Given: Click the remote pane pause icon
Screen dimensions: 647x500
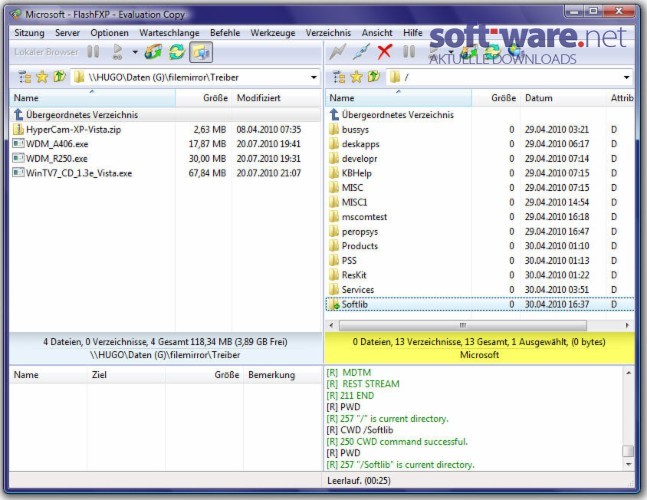Looking at the screenshot, I should [x=409, y=52].
